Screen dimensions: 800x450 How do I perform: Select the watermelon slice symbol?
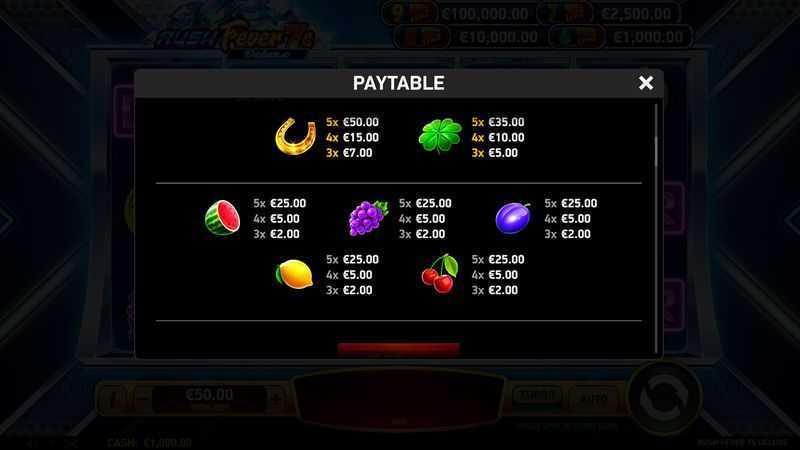(x=222, y=218)
